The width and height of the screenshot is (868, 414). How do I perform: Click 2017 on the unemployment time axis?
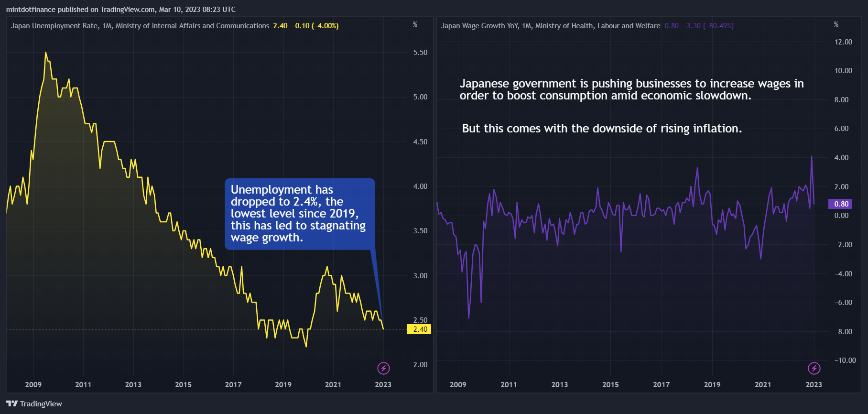point(233,385)
